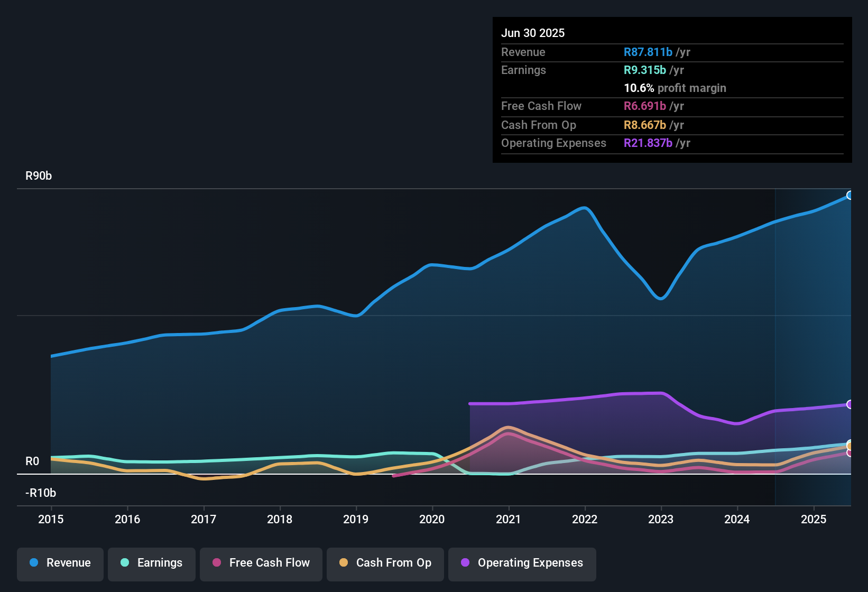868x592 pixels.
Task: Select the 2021 label on the time axis
Action: [508, 520]
